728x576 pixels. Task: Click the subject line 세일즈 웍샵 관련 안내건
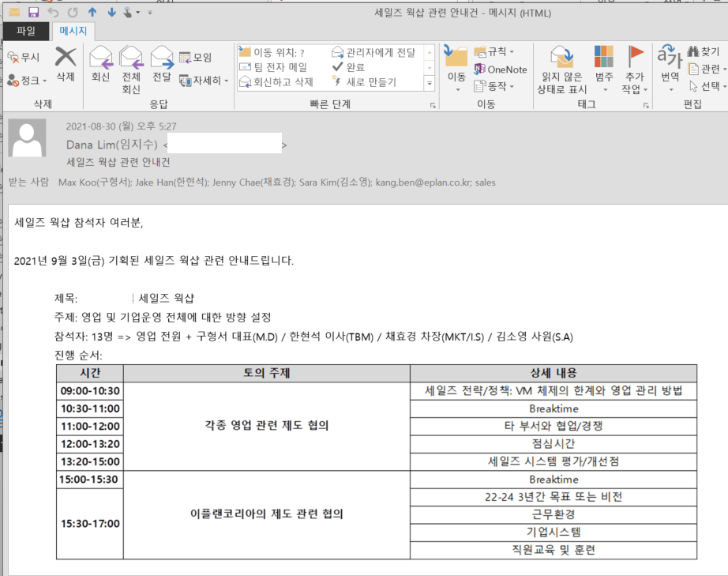(118, 162)
